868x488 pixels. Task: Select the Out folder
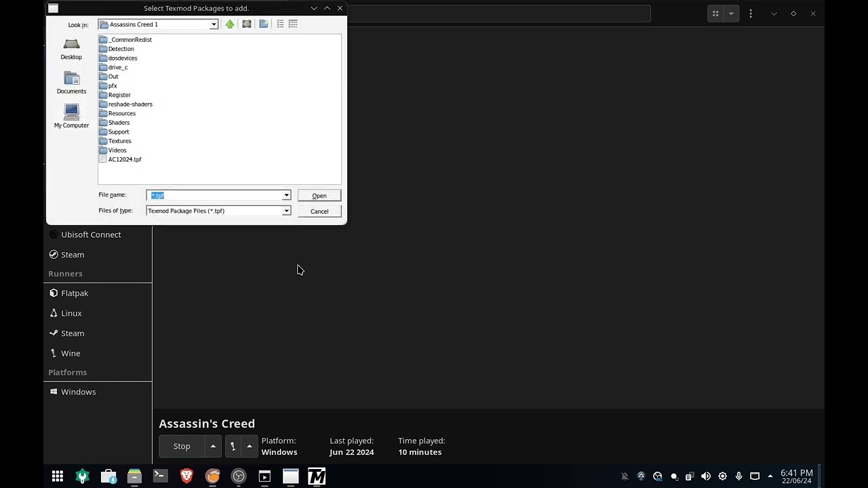[x=108, y=77]
